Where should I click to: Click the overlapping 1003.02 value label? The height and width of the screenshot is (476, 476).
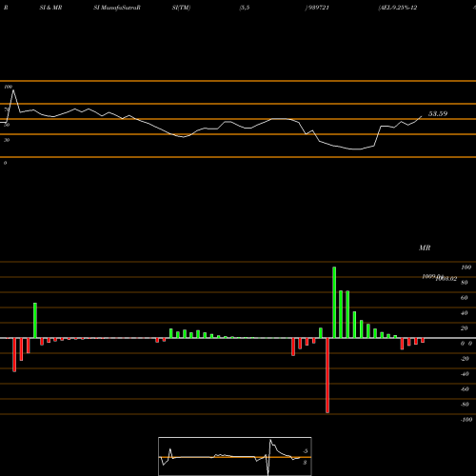click(446, 279)
